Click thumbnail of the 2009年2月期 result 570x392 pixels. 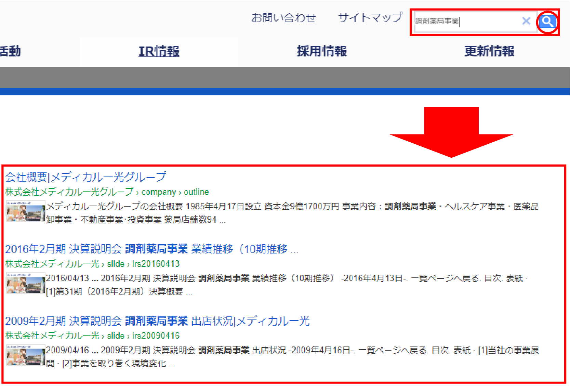point(26,355)
